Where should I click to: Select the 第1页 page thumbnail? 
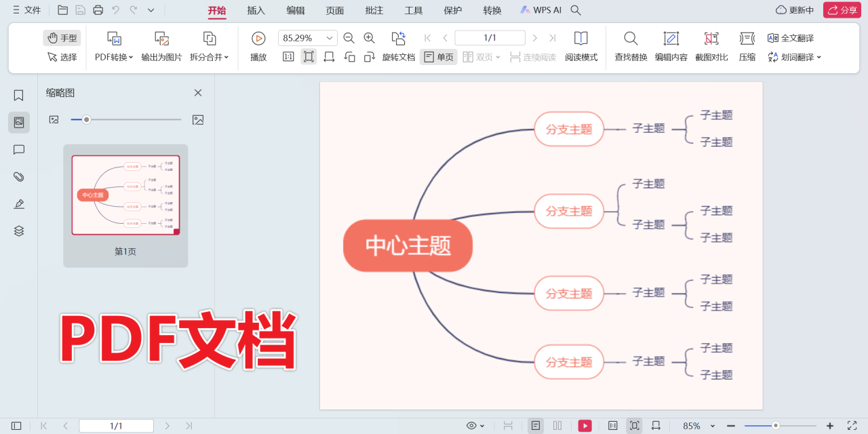[125, 205]
